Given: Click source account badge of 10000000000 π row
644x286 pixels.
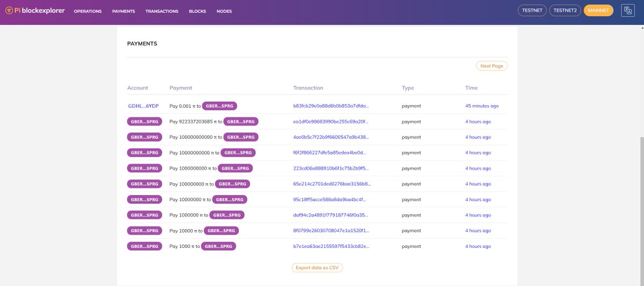Looking at the screenshot, I should pyautogui.click(x=145, y=153).
